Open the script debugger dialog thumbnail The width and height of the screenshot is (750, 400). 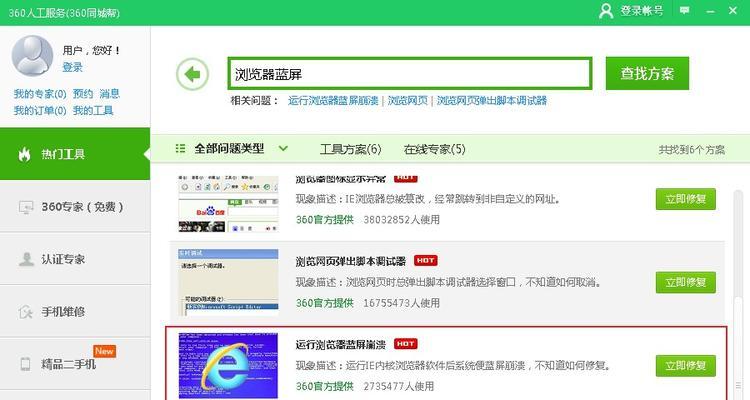pyautogui.click(x=228, y=282)
